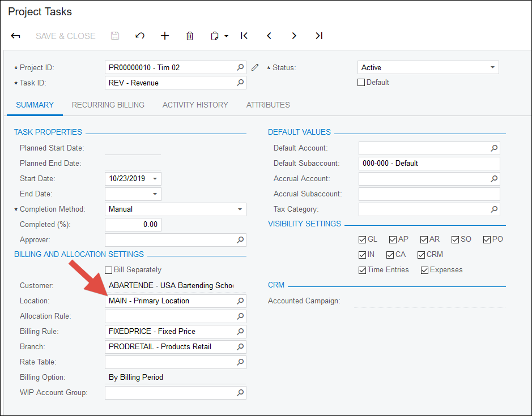
Task: Click the undo icon in toolbar
Action: click(140, 36)
